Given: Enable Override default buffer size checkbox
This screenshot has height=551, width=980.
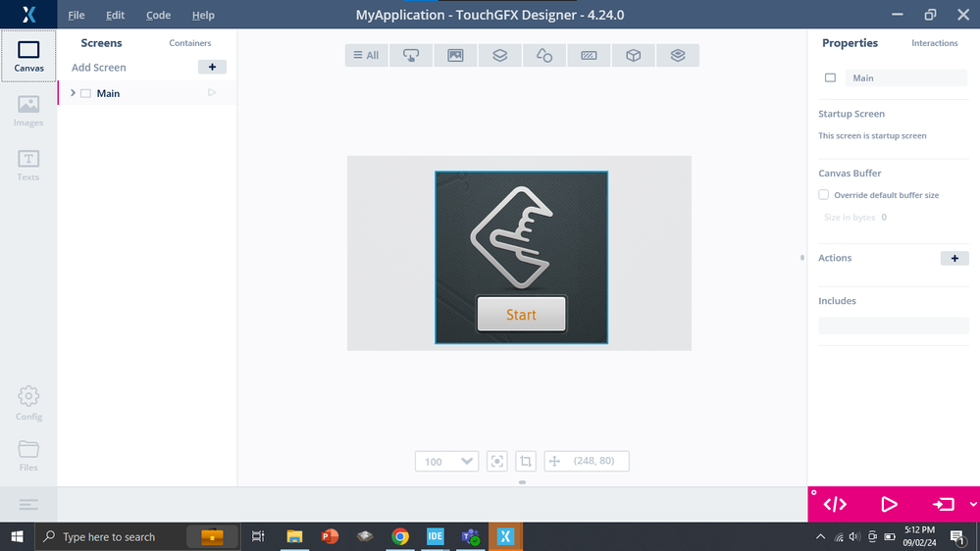Looking at the screenshot, I should click(824, 195).
